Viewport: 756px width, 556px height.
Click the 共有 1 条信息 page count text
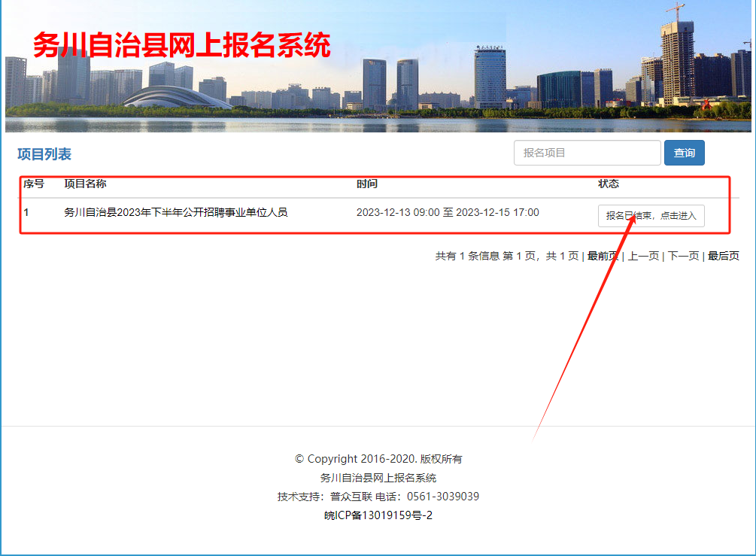466,256
